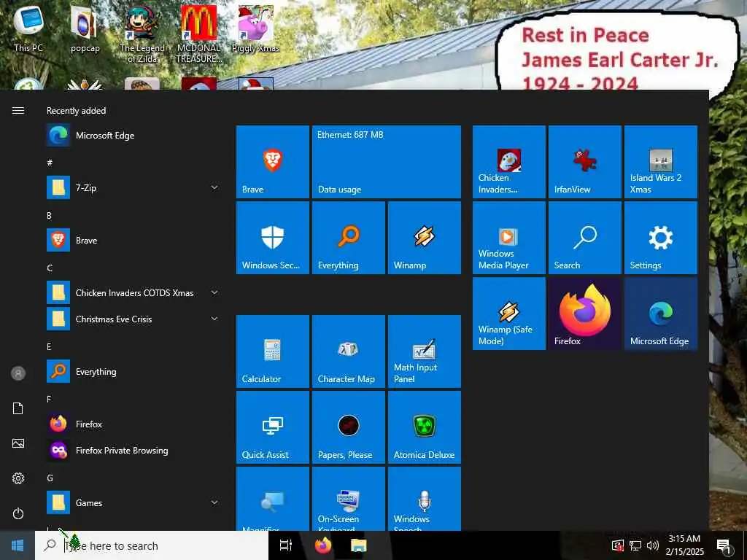
Task: Open the On-Screen Keyboard tile
Action: pos(348,499)
